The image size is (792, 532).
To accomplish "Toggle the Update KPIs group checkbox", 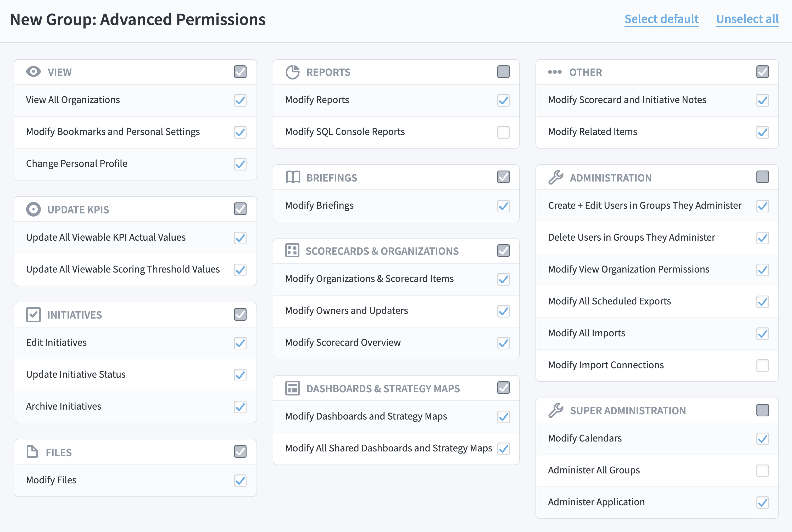I will (240, 209).
